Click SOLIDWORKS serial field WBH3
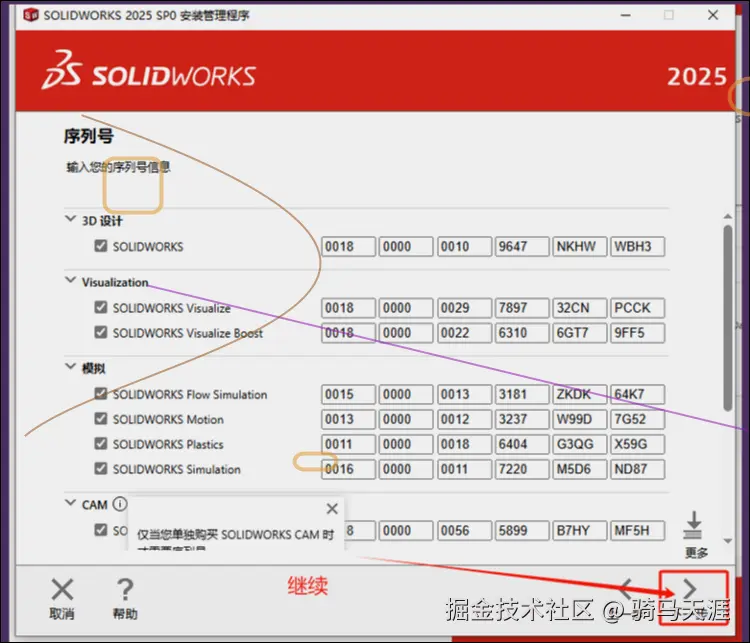This screenshot has height=643, width=750. point(638,246)
